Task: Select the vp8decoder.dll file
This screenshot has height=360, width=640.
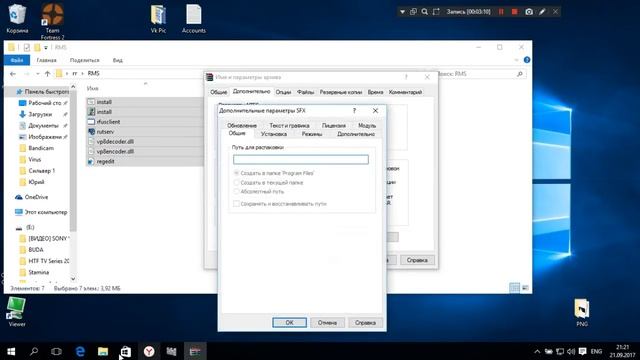Action: [115, 141]
